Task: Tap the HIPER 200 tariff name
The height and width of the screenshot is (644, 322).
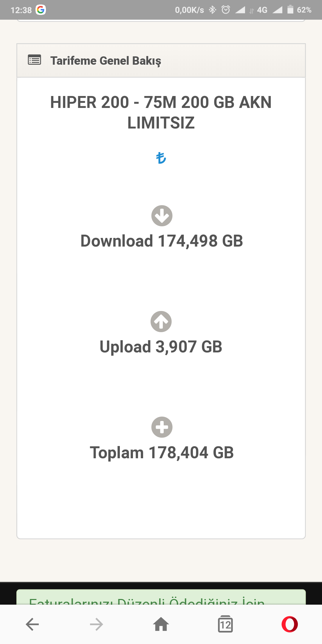Action: (x=161, y=112)
